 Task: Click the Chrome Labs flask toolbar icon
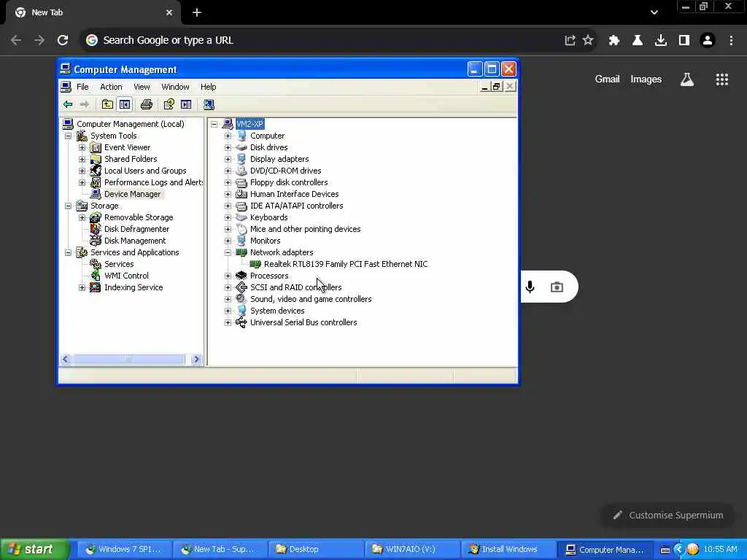(x=637, y=41)
